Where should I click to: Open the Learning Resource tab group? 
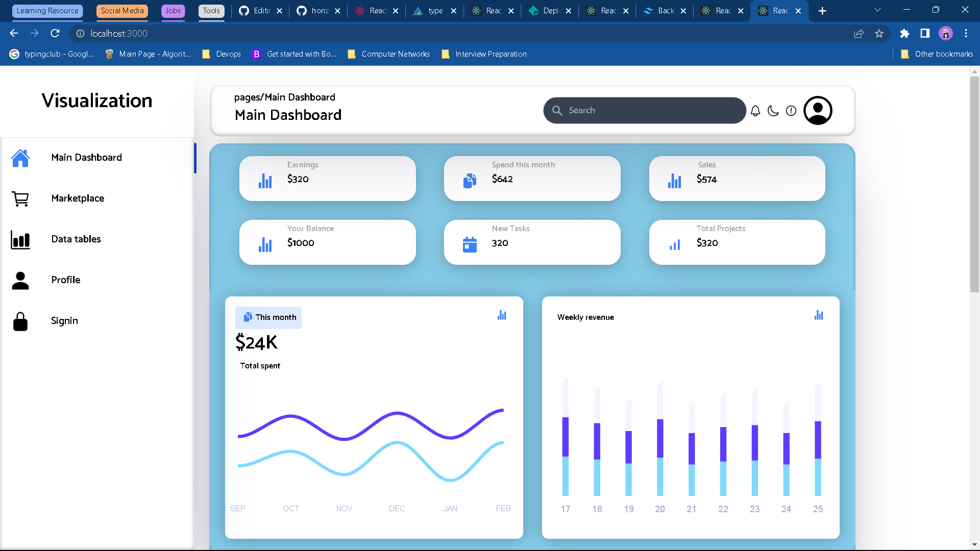point(47,11)
